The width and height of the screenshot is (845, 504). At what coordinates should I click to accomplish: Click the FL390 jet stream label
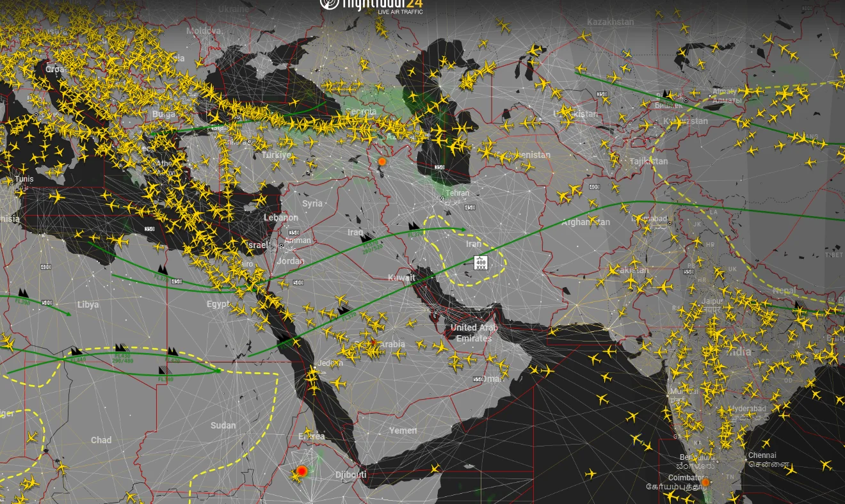(22, 301)
